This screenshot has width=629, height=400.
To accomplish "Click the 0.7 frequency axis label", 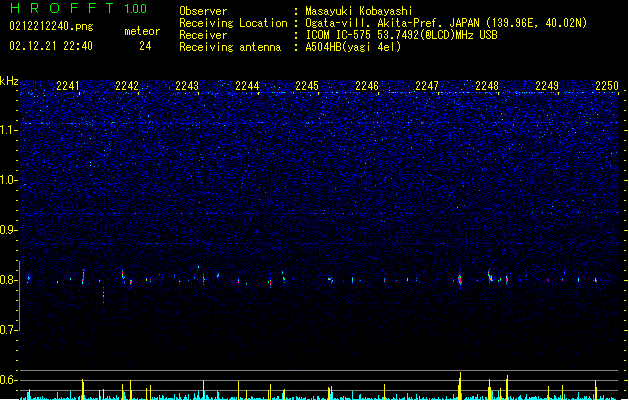I will tap(8, 330).
